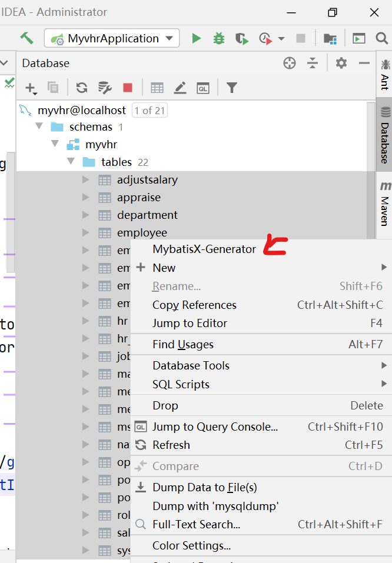Start debugging with the bug icon
This screenshot has width=392, height=563.
(219, 38)
